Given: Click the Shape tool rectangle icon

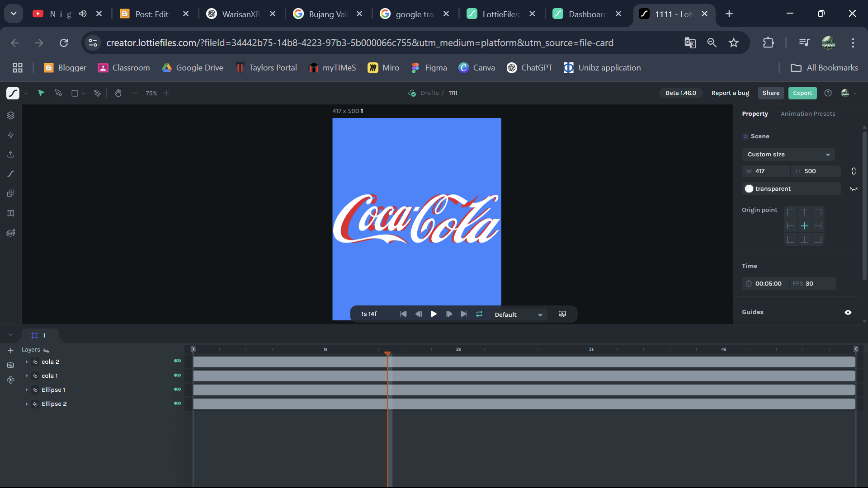Looking at the screenshot, I should [x=75, y=93].
